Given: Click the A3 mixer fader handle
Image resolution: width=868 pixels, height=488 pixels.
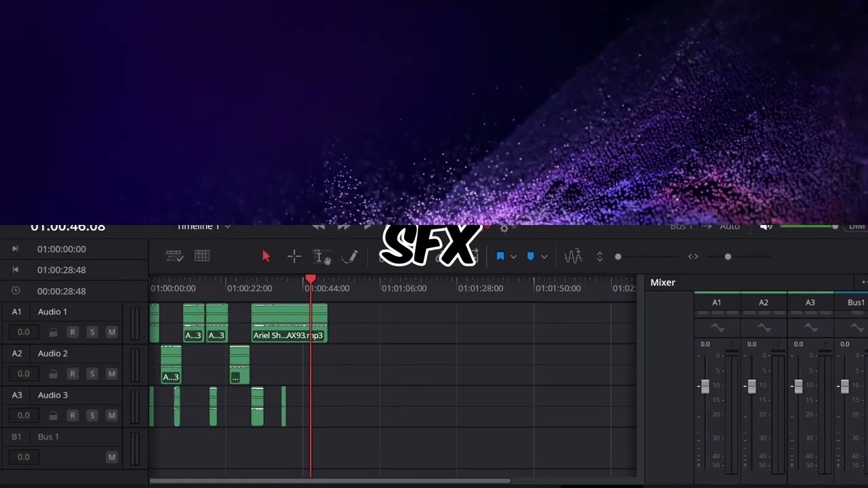Looking at the screenshot, I should pos(798,386).
